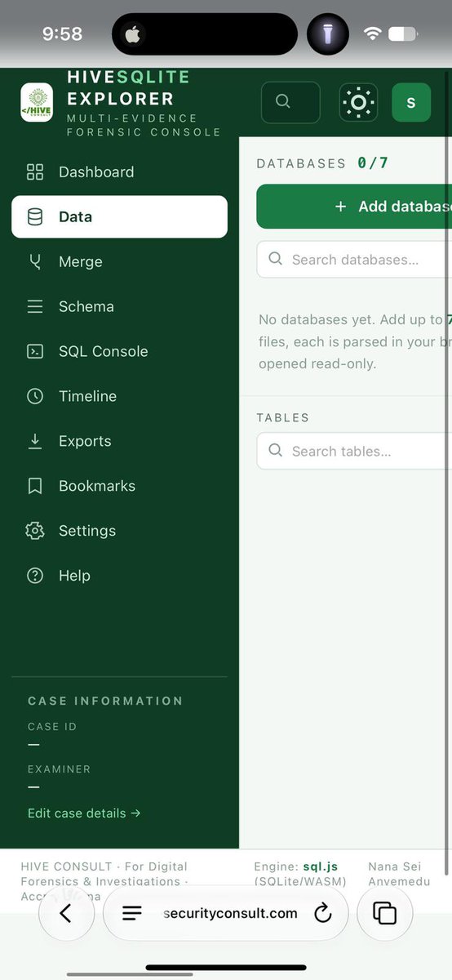Open the Settings gear icon
Screen dimensions: 452x980
click(x=35, y=531)
